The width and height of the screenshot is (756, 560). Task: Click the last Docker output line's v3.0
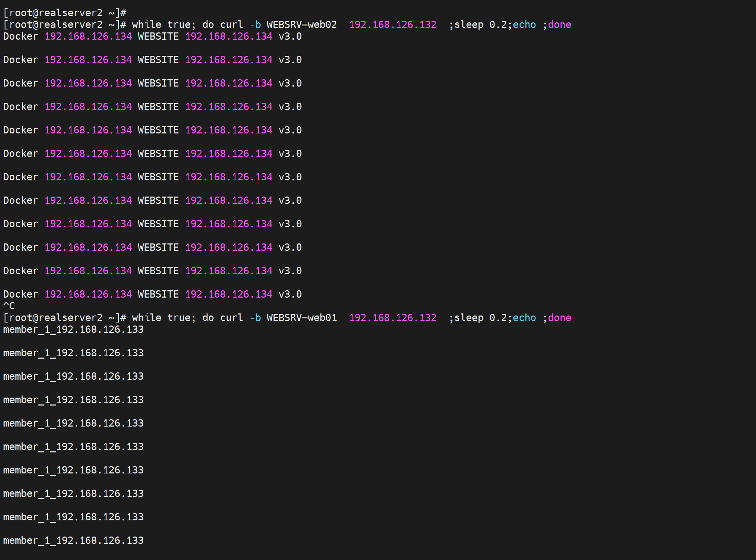click(290, 294)
